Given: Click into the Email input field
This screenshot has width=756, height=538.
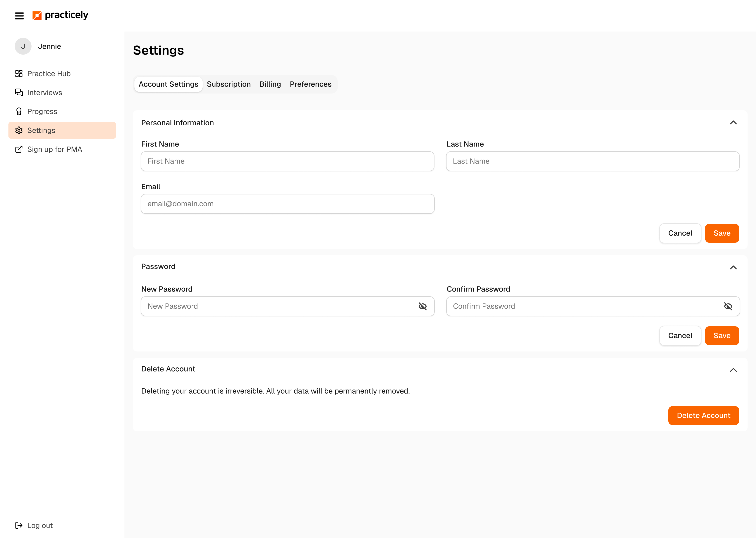Looking at the screenshot, I should click(287, 204).
